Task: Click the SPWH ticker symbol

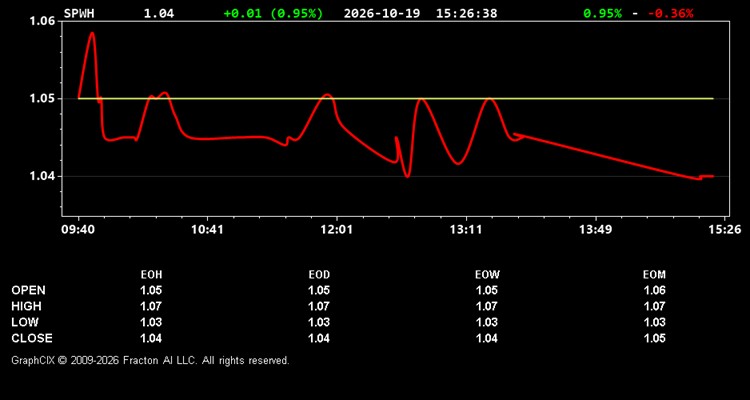Action: 79,13
